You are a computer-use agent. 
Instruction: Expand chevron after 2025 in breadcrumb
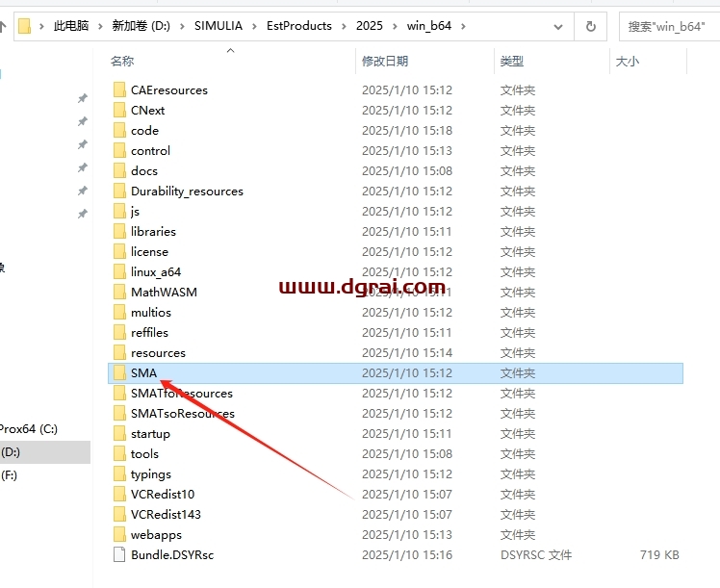[395, 26]
